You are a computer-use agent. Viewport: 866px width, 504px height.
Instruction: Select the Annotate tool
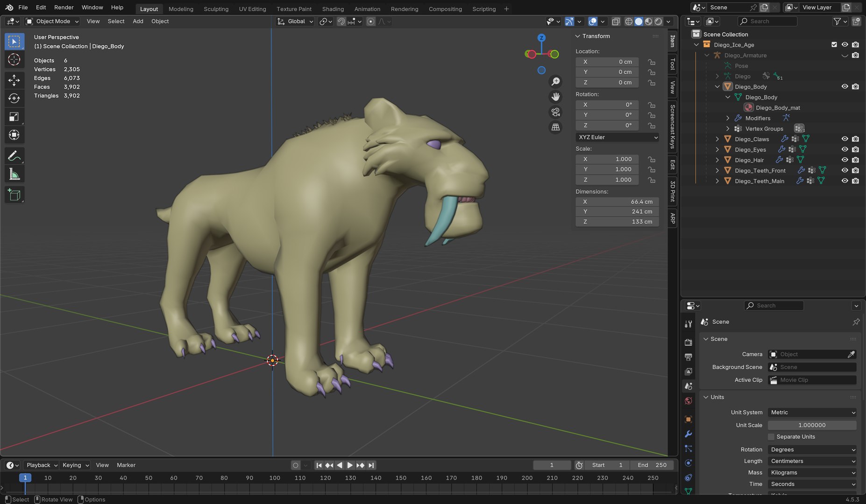click(14, 156)
